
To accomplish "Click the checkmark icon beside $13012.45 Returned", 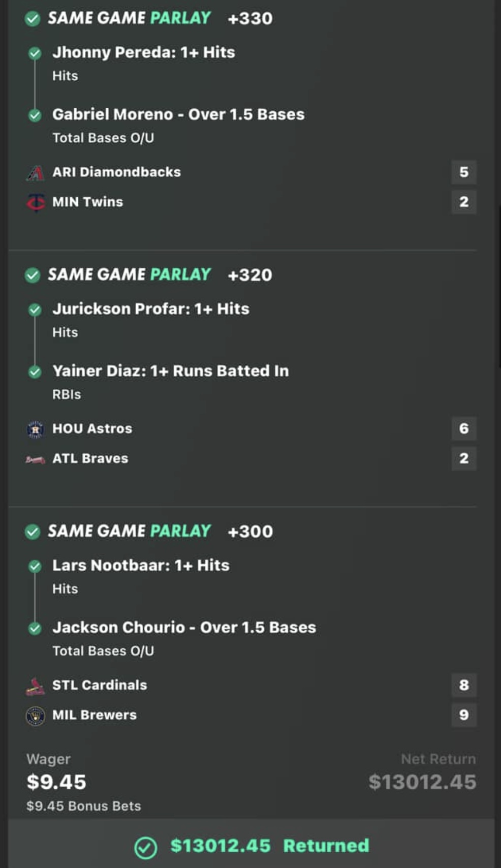I will pos(145,847).
